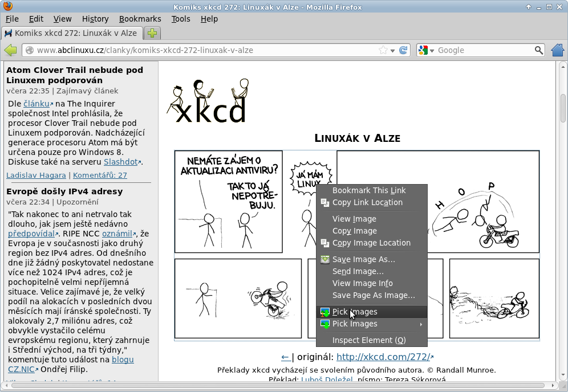Click headline Atom Clover Trail nebude pod Linuxem
Viewport: 568px width, 392px height.
click(75, 75)
